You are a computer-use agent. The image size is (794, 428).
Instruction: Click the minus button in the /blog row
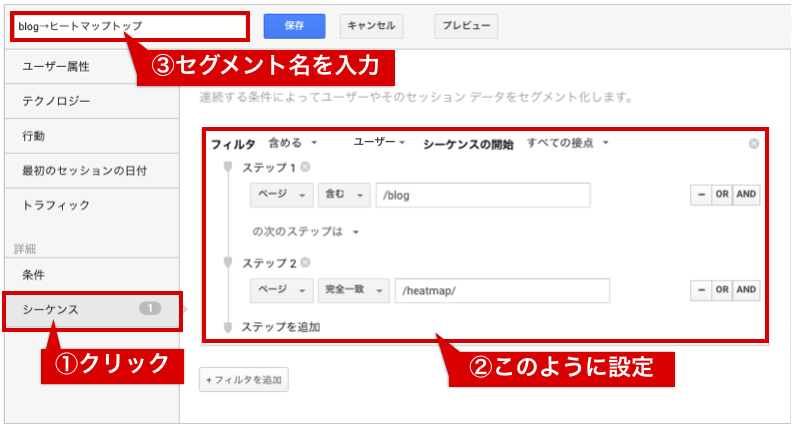click(699, 195)
